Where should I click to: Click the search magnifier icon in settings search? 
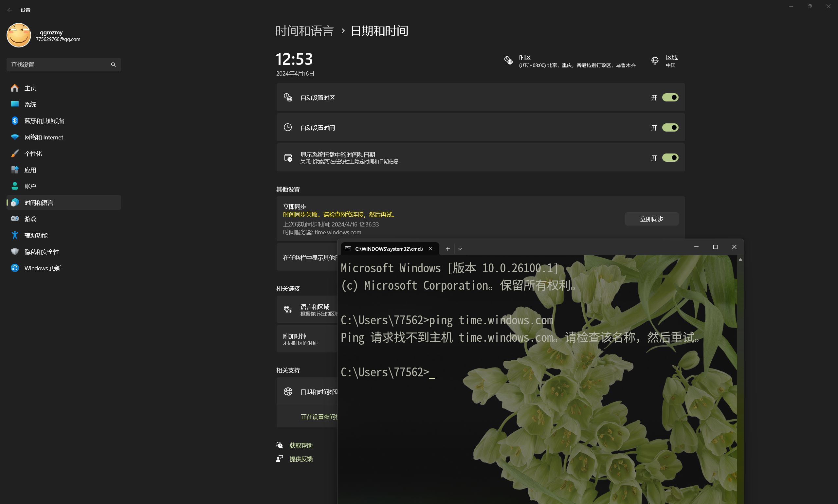point(114,64)
